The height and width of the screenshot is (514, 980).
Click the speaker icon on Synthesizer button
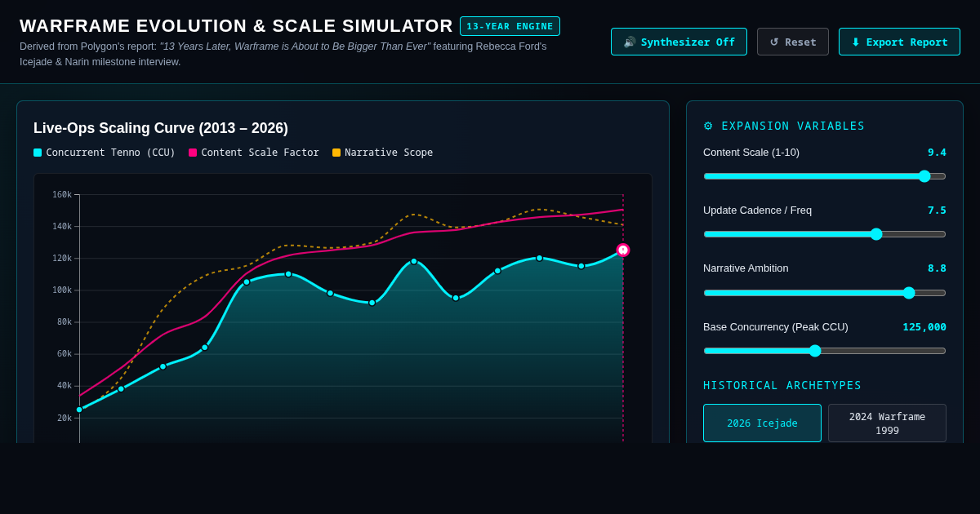pyautogui.click(x=630, y=42)
